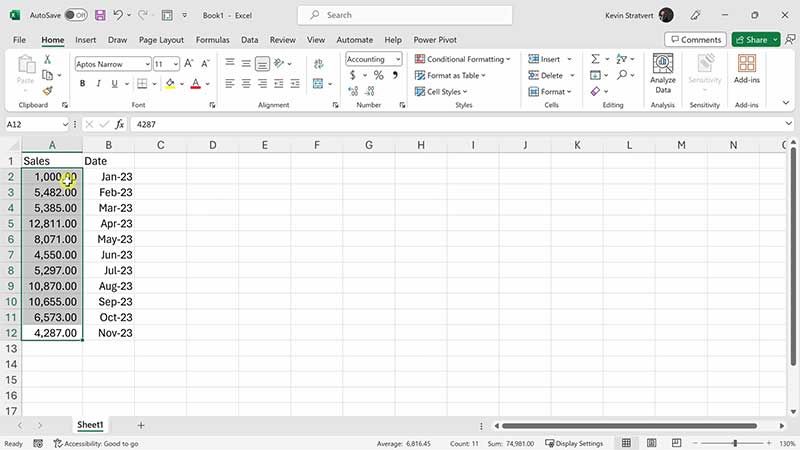800x450 pixels.
Task: Apply Percent Style formatting
Action: pyautogui.click(x=378, y=76)
